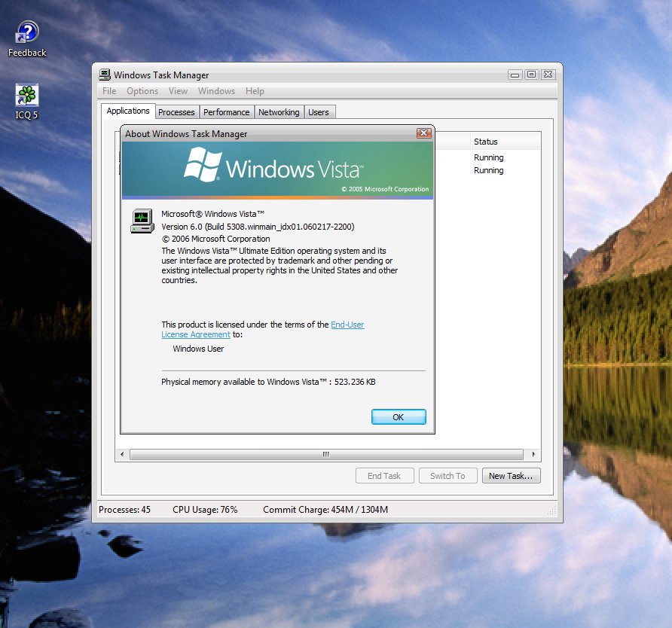672x628 pixels.
Task: Open the File menu
Action: 108,90
